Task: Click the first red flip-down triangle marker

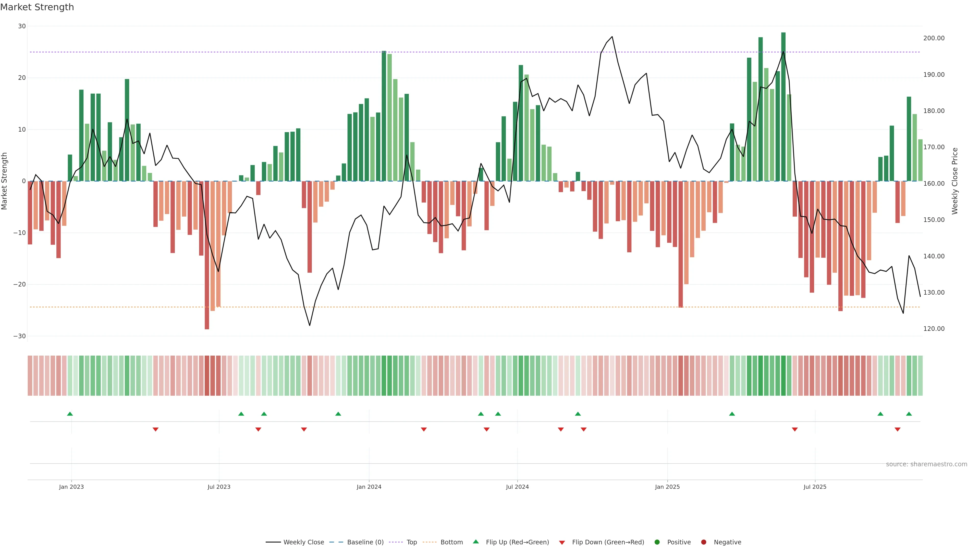Action: tap(156, 429)
